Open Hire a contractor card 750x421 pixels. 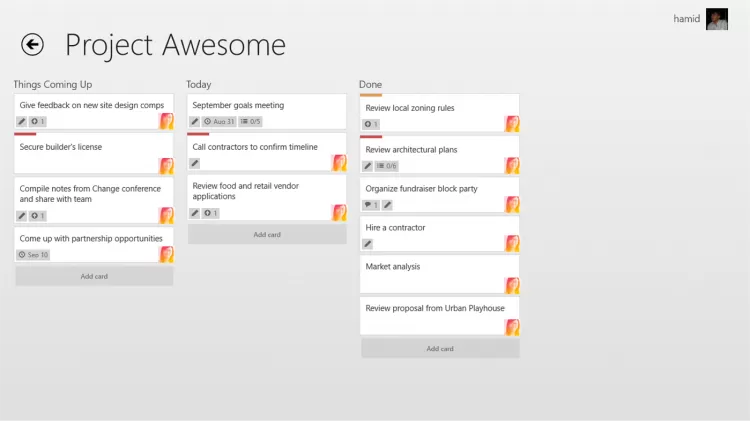(x=440, y=234)
